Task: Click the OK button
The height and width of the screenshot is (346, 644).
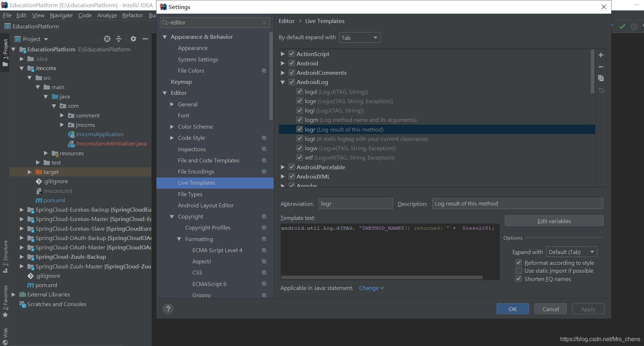Action: [x=513, y=309]
